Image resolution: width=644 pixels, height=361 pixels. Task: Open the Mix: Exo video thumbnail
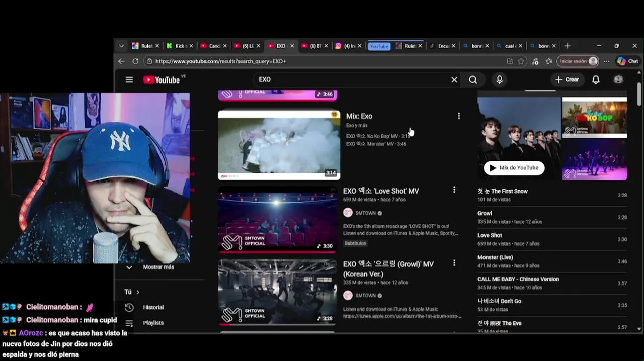279,145
